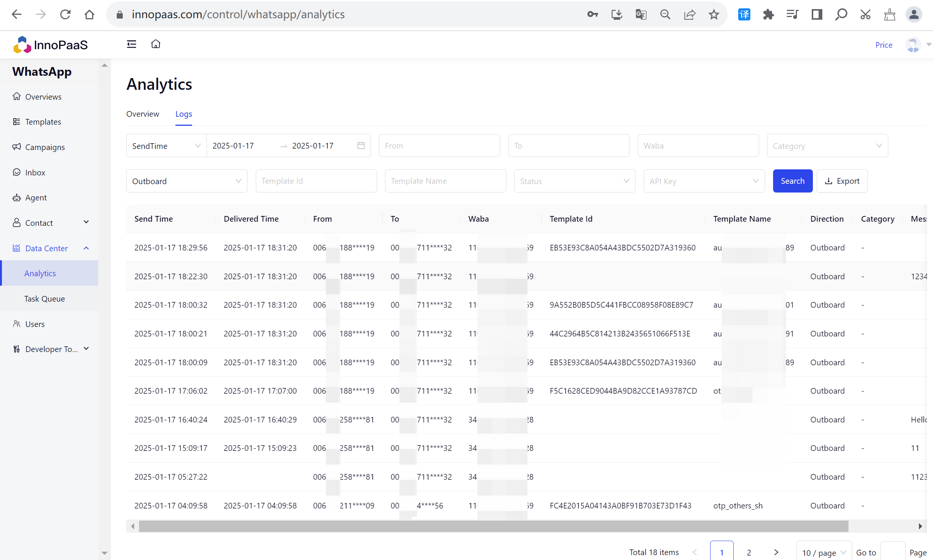Open the Category filter dropdown
Image resolution: width=933 pixels, height=560 pixels.
pyautogui.click(x=827, y=146)
